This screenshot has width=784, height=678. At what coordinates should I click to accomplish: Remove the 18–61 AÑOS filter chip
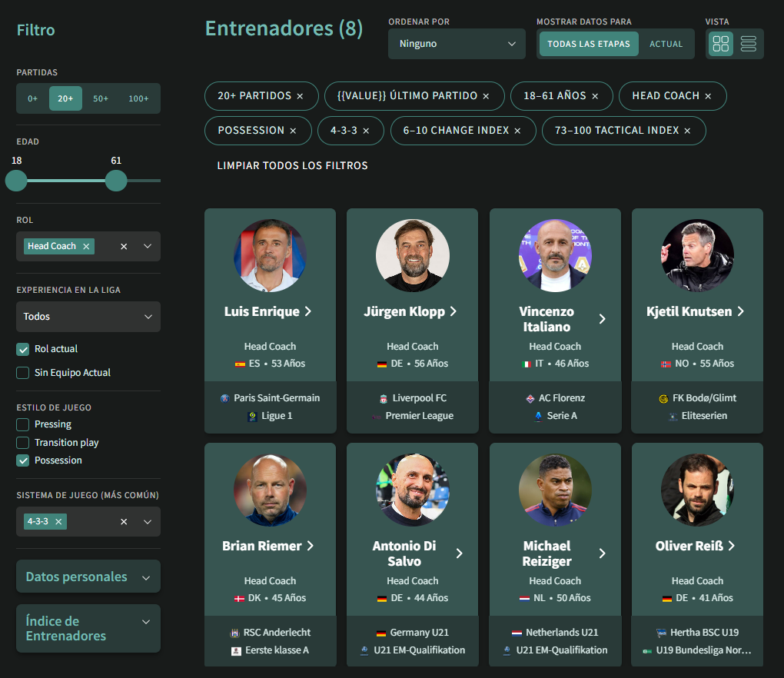click(595, 96)
